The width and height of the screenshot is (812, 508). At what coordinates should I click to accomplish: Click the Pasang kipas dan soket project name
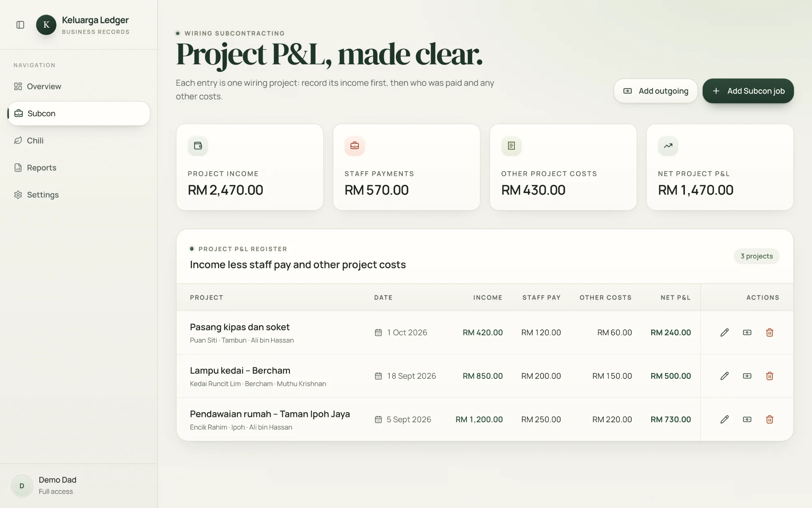[240, 327]
